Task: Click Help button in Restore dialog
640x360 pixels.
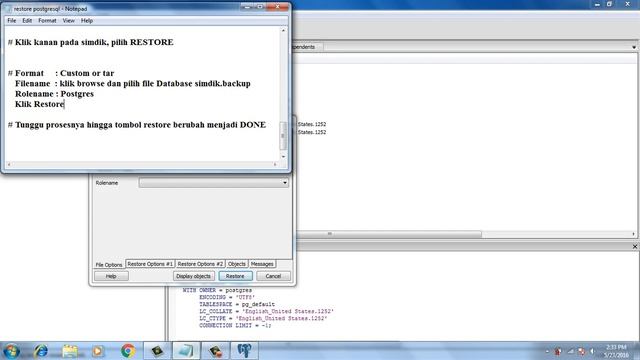Action: point(111,276)
